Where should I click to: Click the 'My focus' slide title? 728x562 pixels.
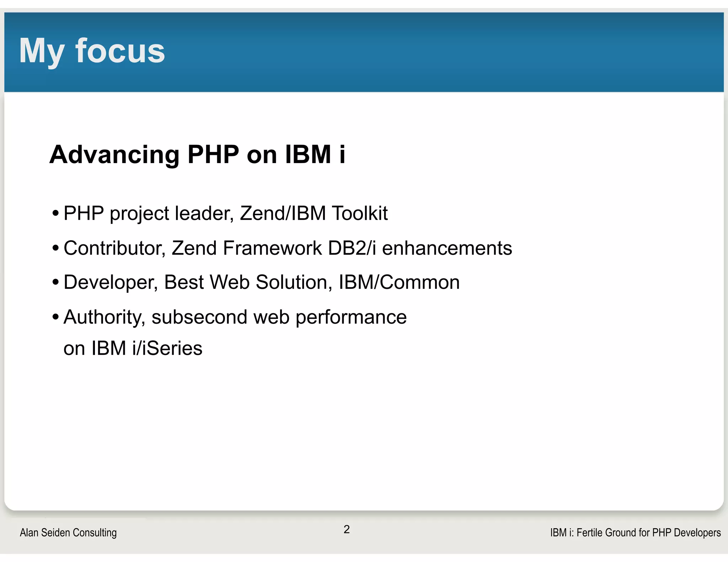pos(92,51)
